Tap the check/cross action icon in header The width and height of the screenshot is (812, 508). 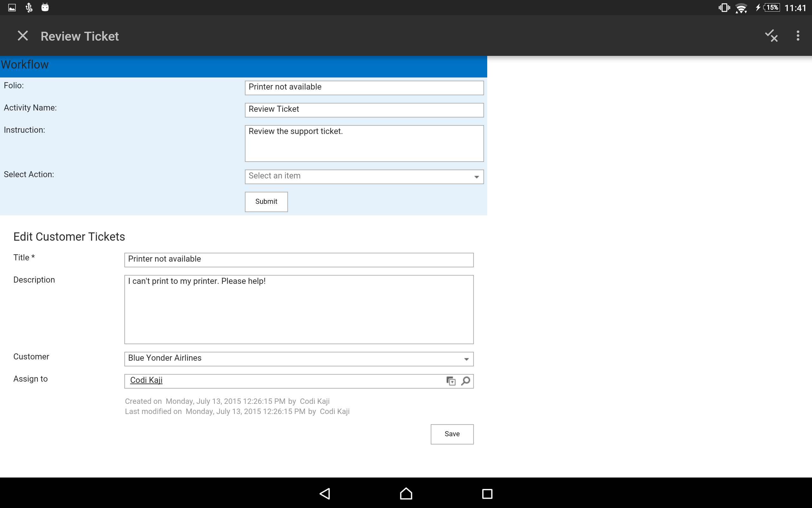771,36
